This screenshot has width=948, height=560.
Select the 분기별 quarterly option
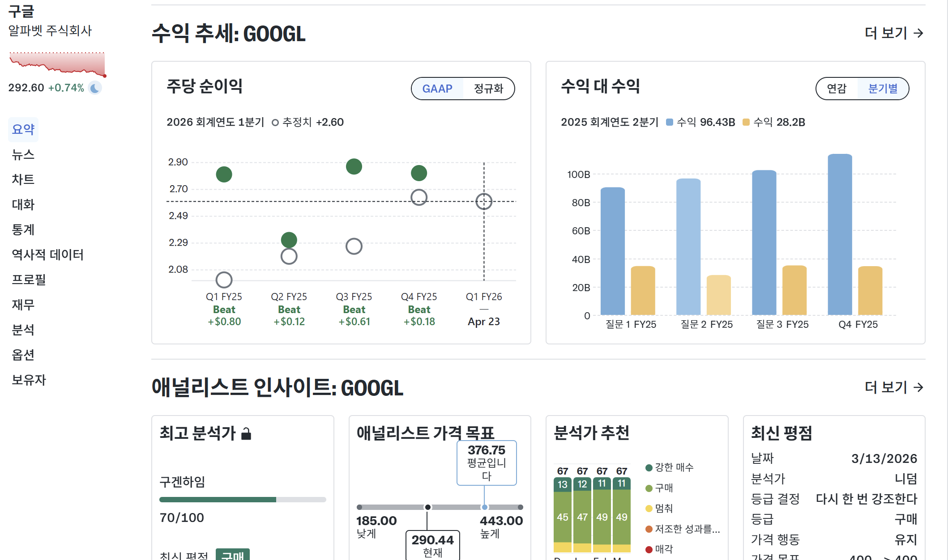[x=883, y=89]
